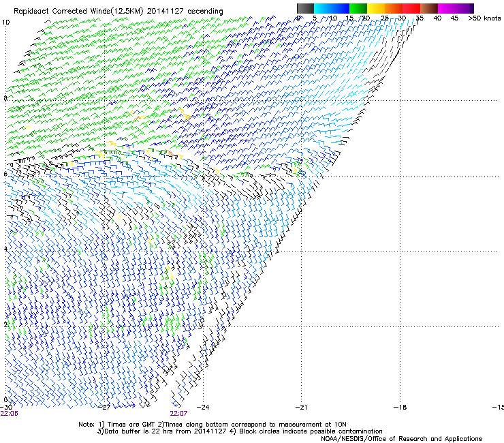Click the '40' legend scale label
The image size is (504, 443).
(x=437, y=18)
